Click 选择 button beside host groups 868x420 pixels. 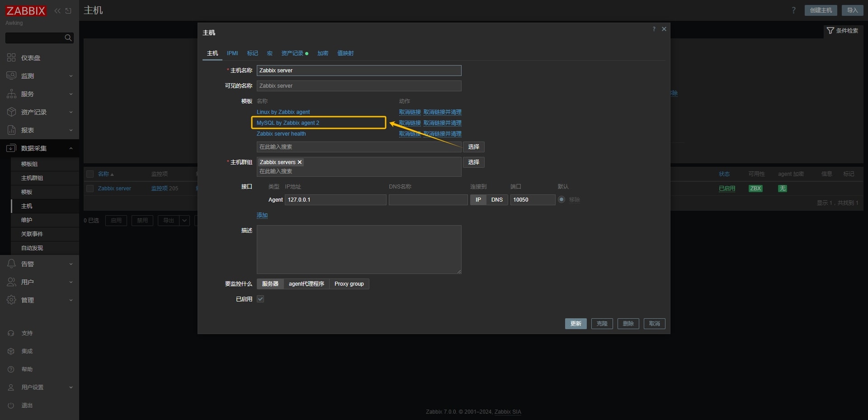pos(473,162)
